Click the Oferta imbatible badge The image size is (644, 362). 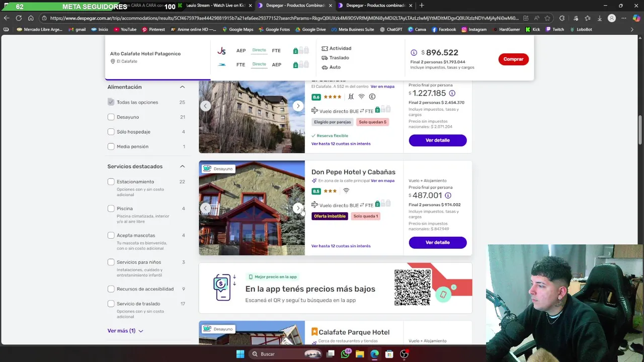coord(330,216)
